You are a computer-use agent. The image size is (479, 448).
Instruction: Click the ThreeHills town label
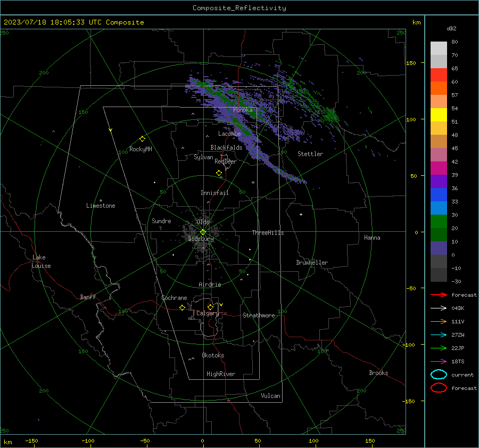point(268,233)
